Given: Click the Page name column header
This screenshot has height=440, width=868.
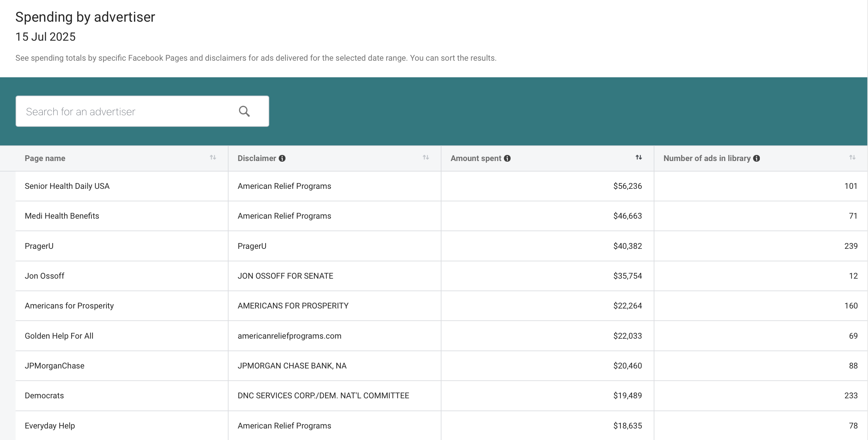Looking at the screenshot, I should [45, 158].
